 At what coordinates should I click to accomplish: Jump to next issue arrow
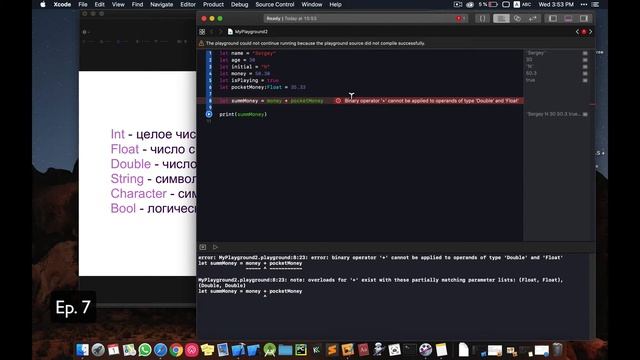[590, 31]
